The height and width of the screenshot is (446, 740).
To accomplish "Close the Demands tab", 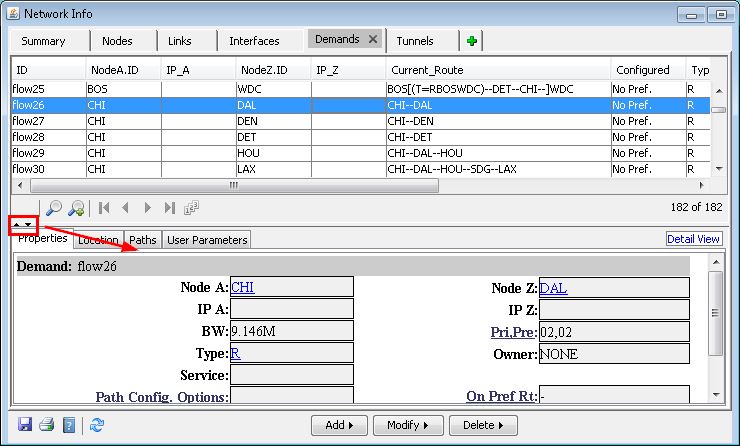I will point(373,39).
